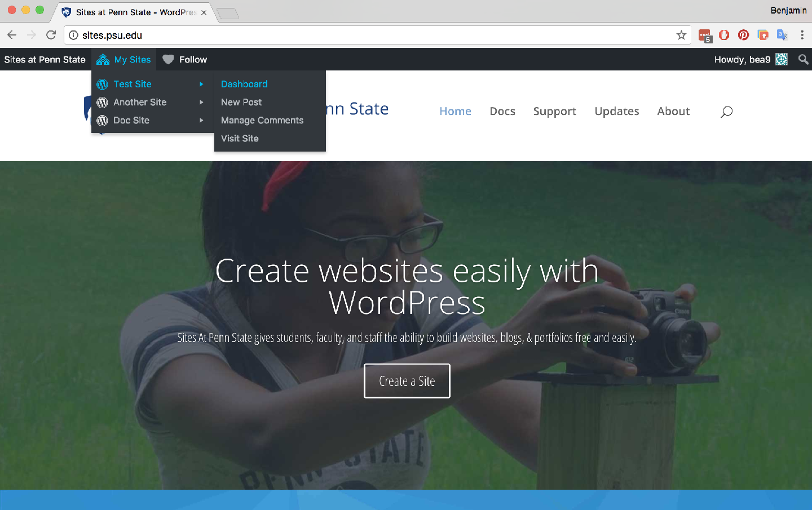Open the red calendar extension with badge
The height and width of the screenshot is (510, 812).
705,36
